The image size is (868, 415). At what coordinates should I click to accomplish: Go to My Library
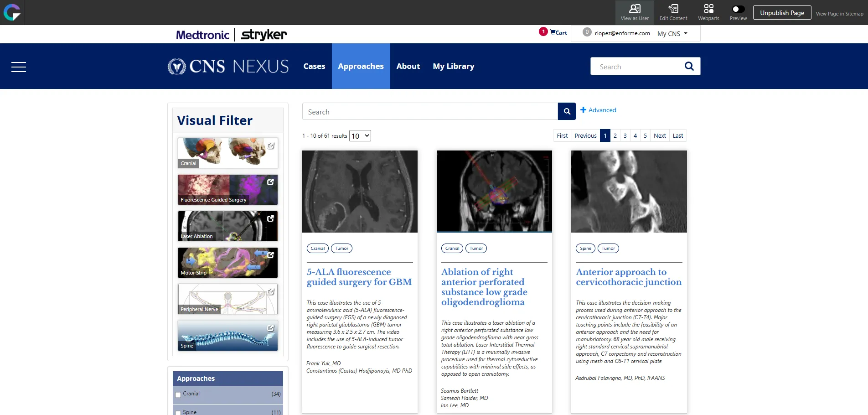coord(454,66)
